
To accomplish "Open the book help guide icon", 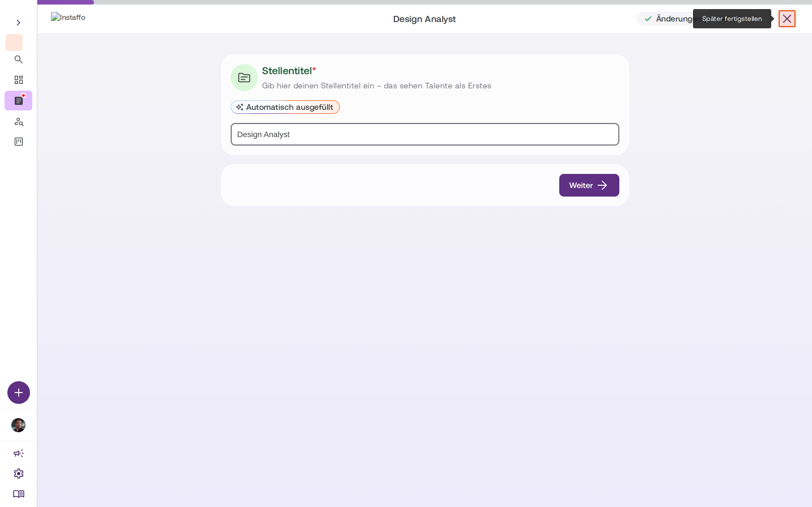I will [x=19, y=494].
